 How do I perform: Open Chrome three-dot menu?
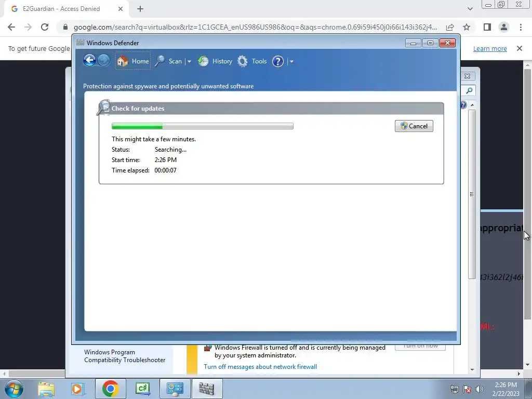[x=521, y=27]
